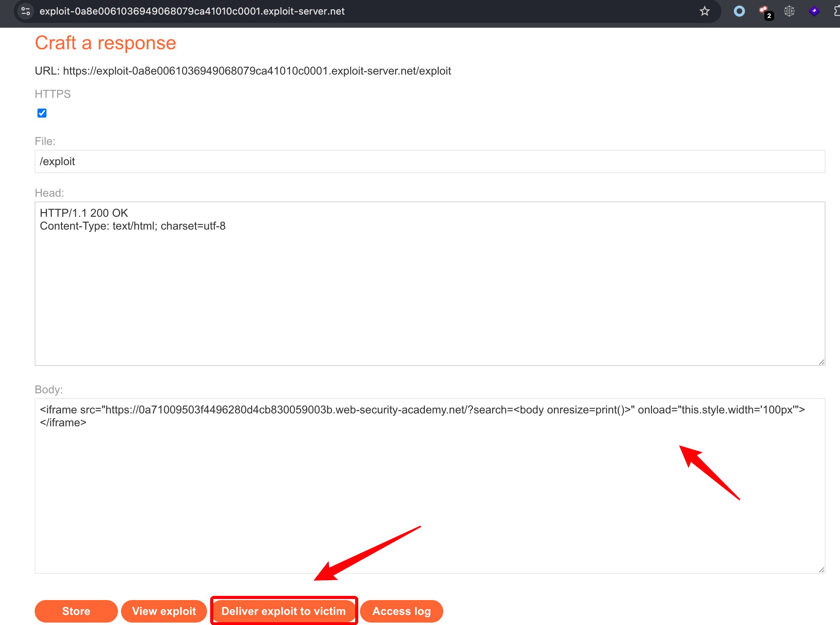The height and width of the screenshot is (625, 840).
Task: Open the Access log
Action: point(401,611)
